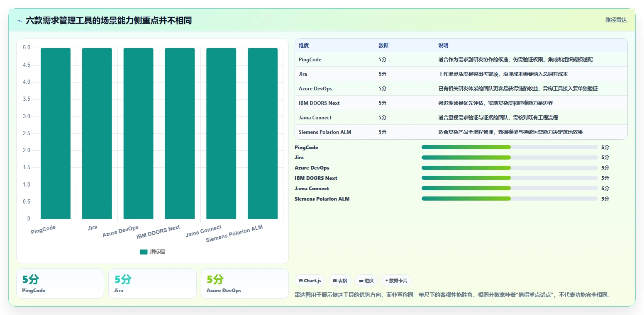
Task: Click the Jama Connect progress bar
Action: click(510, 188)
